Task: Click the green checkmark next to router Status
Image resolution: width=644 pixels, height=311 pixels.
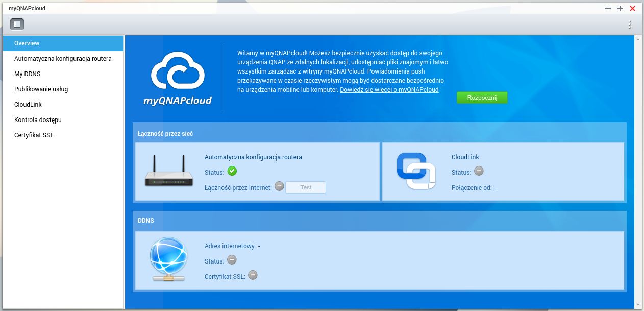Action: tap(232, 171)
